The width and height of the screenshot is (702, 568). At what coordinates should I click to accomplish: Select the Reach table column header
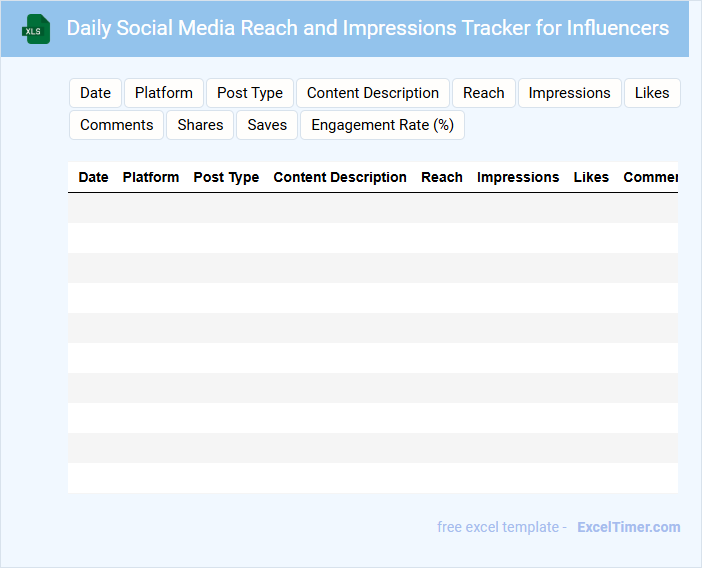coord(442,177)
